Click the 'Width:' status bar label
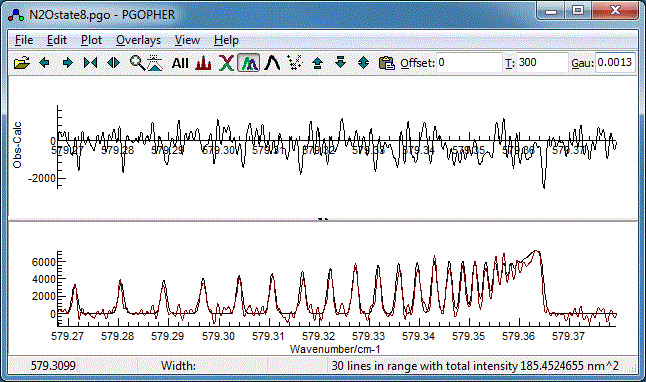The image size is (646, 382). click(178, 366)
